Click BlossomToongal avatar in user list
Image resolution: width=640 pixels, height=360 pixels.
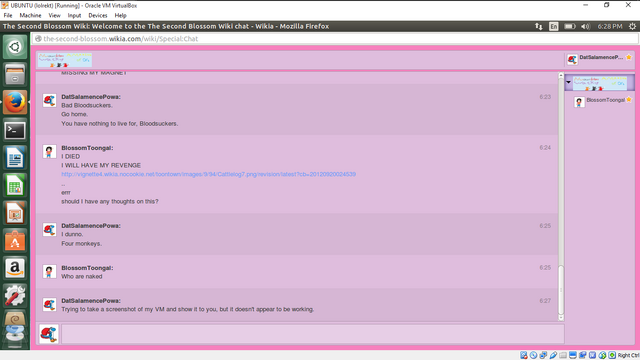[579, 102]
